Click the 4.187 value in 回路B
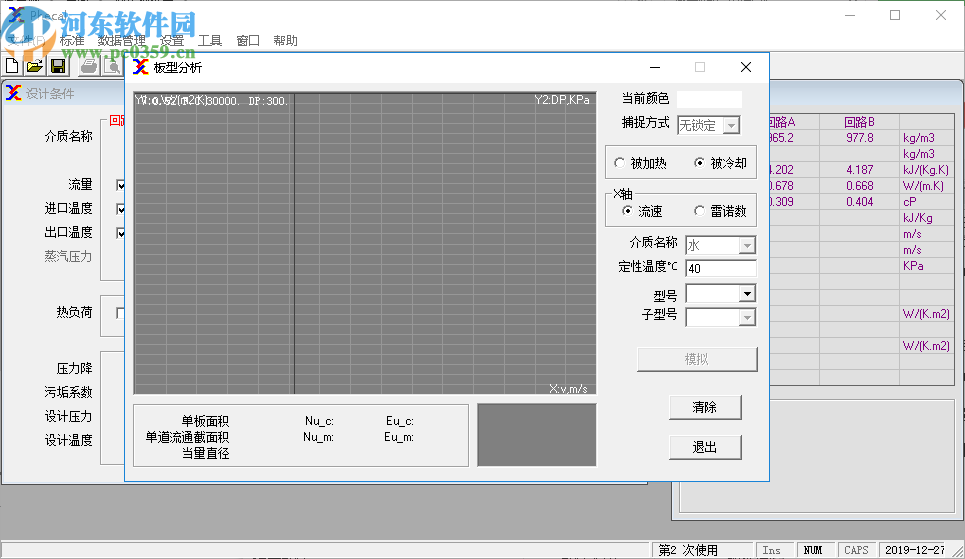Screen dimensions: 965x559 [859, 170]
